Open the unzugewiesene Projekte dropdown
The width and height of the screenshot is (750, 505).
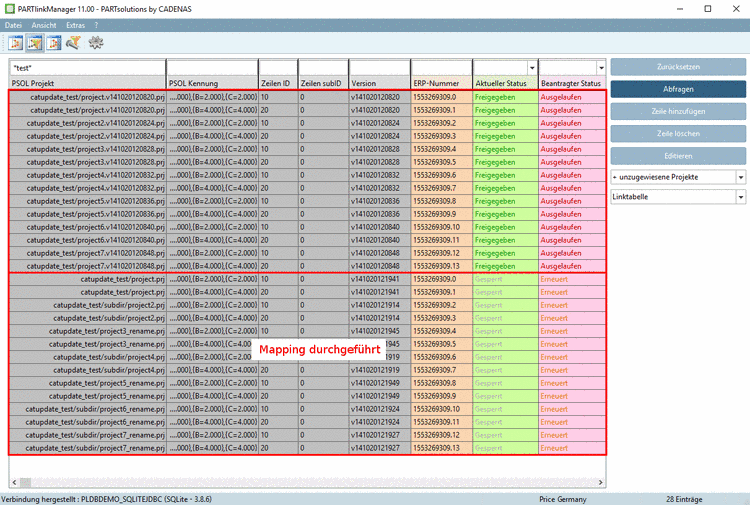point(740,177)
